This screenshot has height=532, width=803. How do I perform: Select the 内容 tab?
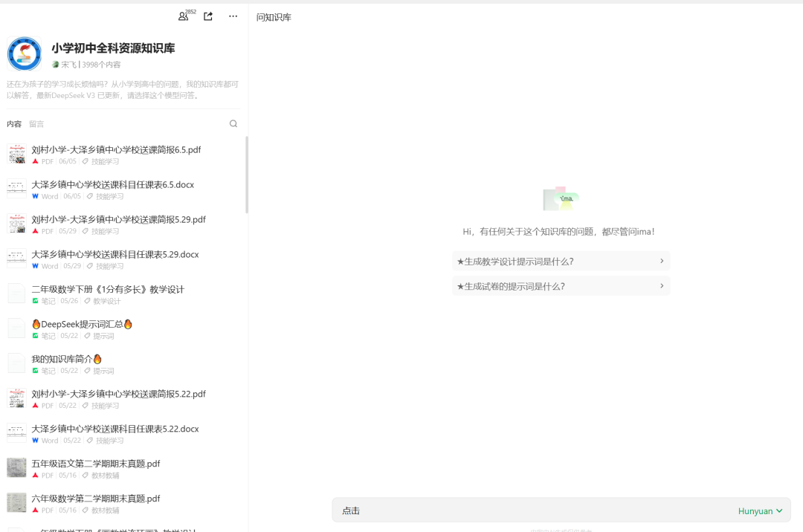15,123
